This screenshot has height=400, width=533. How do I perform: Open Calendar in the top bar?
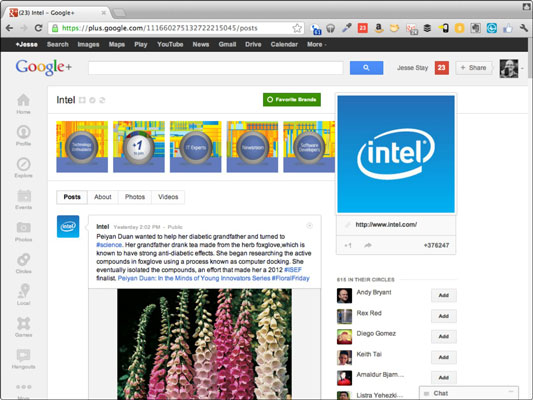pyautogui.click(x=284, y=44)
